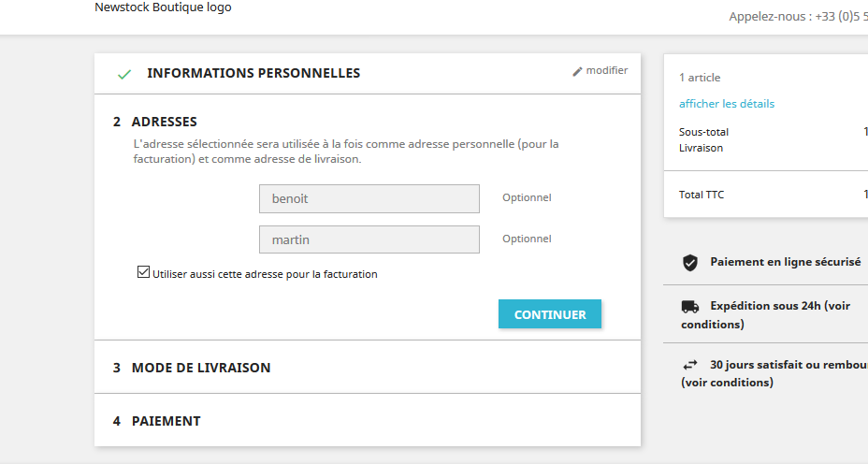This screenshot has width=868, height=464.
Task: Select the Adresses step heading
Action: 164,122
